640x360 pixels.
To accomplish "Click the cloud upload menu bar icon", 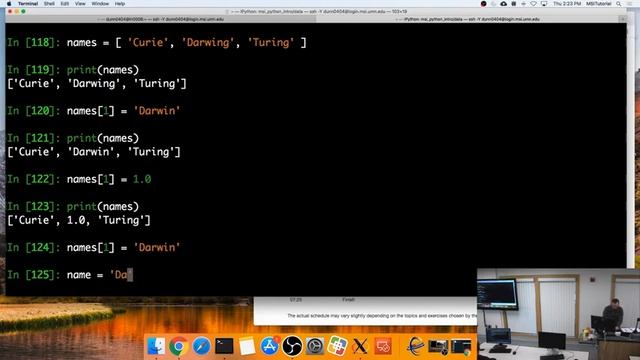I will pos(503,4).
